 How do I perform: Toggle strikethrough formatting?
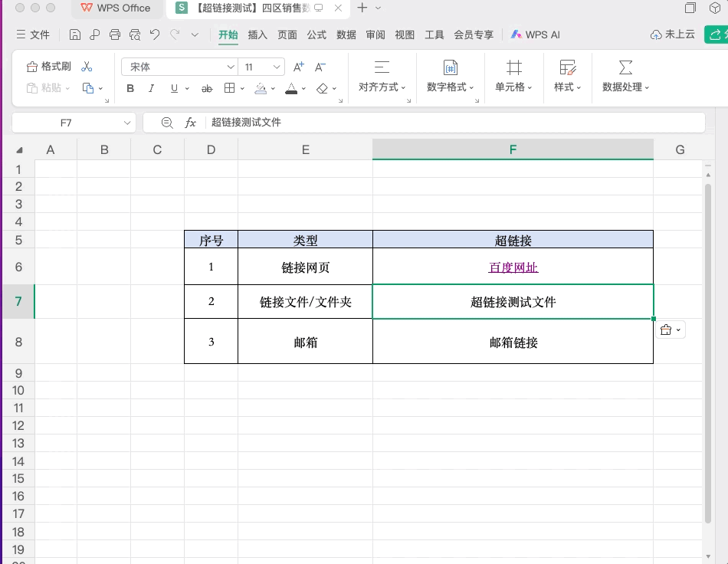click(x=207, y=88)
